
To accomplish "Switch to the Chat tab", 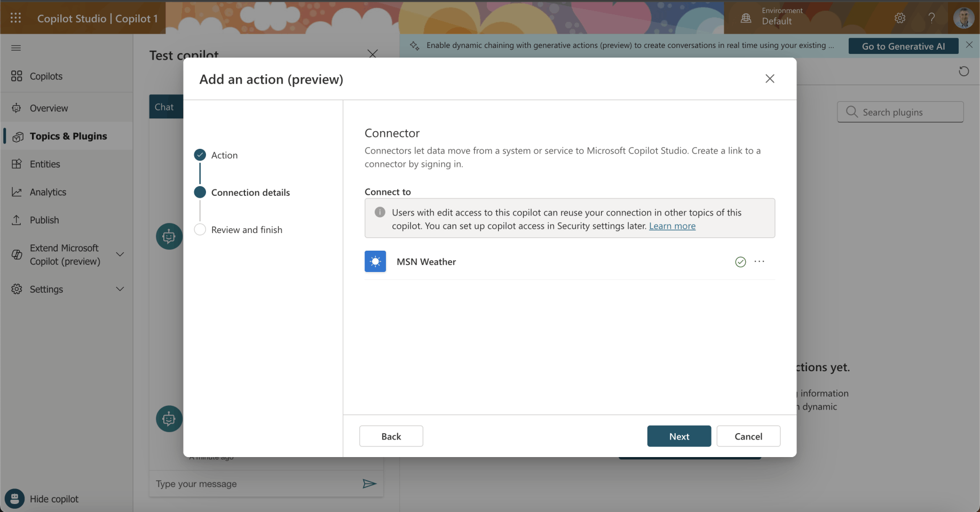I will point(164,107).
